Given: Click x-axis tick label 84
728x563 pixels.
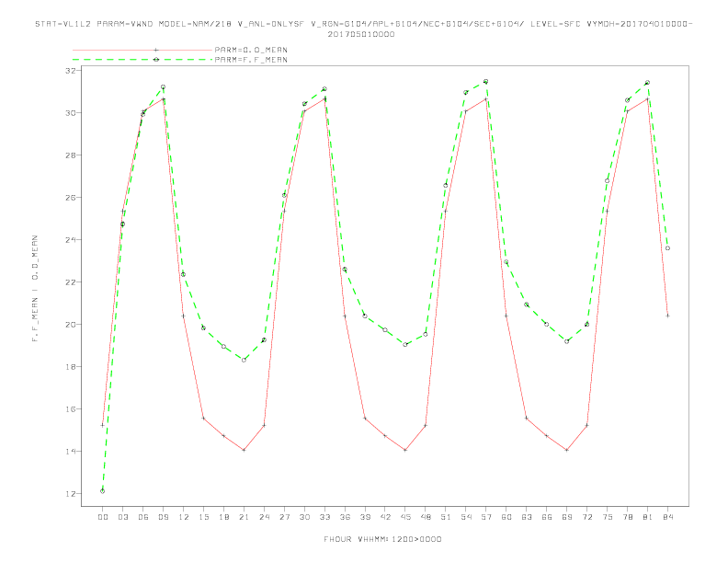Looking at the screenshot, I should [x=667, y=517].
